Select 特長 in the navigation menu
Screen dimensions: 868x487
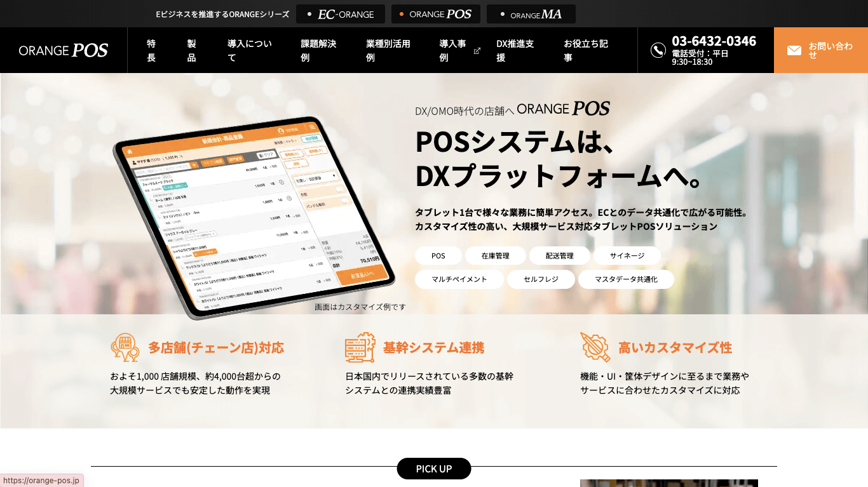[151, 50]
